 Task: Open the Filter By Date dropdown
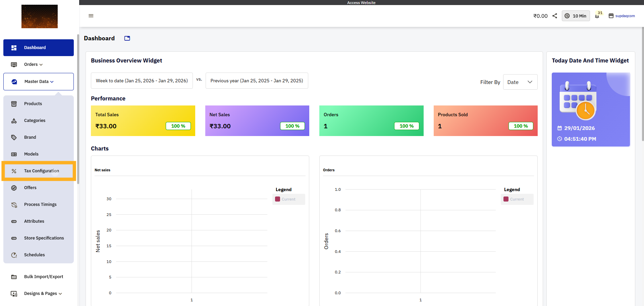pyautogui.click(x=520, y=82)
